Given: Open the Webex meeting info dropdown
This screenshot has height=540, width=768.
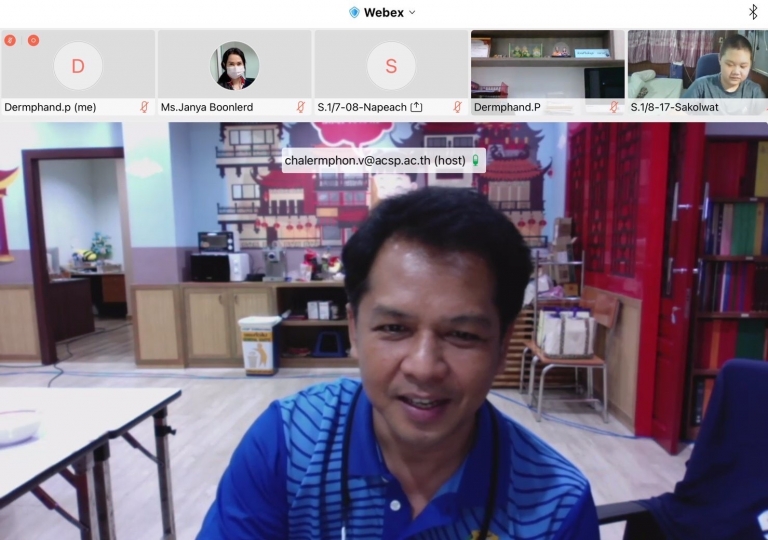Looking at the screenshot, I should point(412,13).
